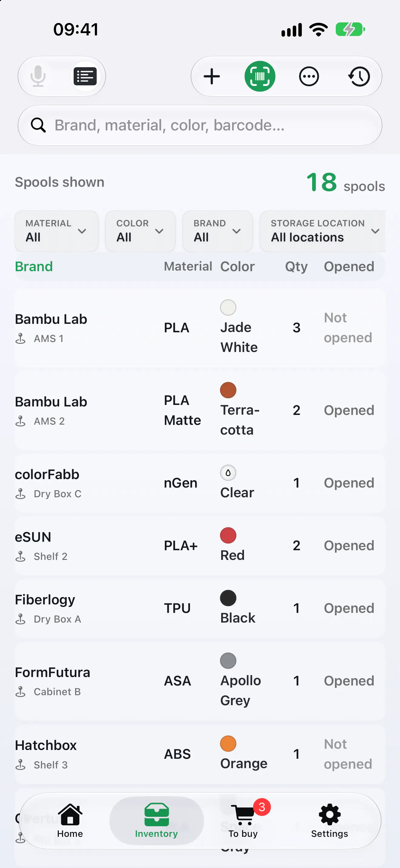This screenshot has height=868, width=400.
Task: Tap the microphone voice input icon
Action: click(x=38, y=76)
